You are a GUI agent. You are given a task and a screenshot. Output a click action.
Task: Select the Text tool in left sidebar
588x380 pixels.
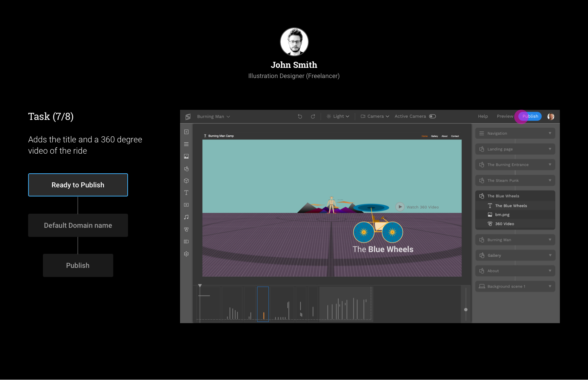(x=186, y=193)
